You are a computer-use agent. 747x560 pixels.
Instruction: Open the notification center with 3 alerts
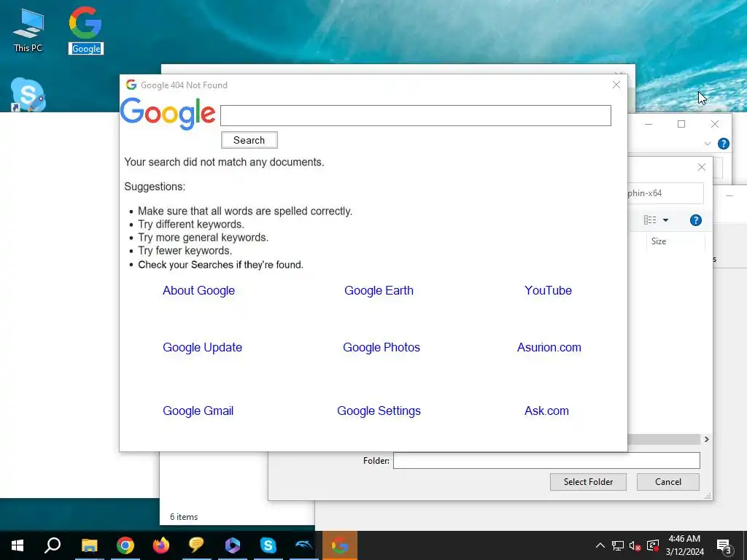click(x=724, y=546)
